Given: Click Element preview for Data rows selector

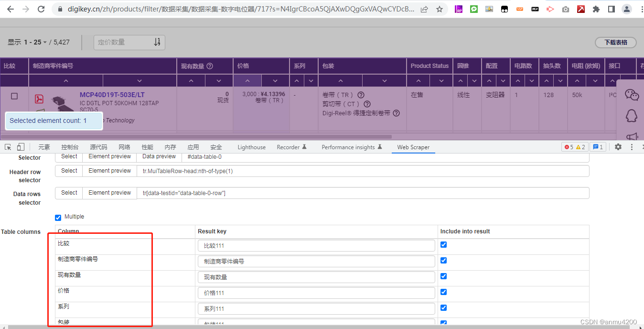Looking at the screenshot, I should pyautogui.click(x=109, y=193).
